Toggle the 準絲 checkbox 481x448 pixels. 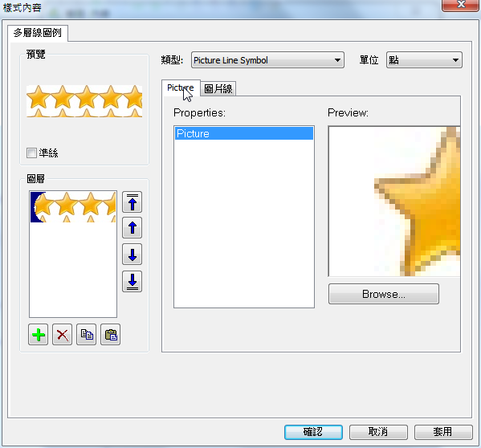click(x=31, y=153)
